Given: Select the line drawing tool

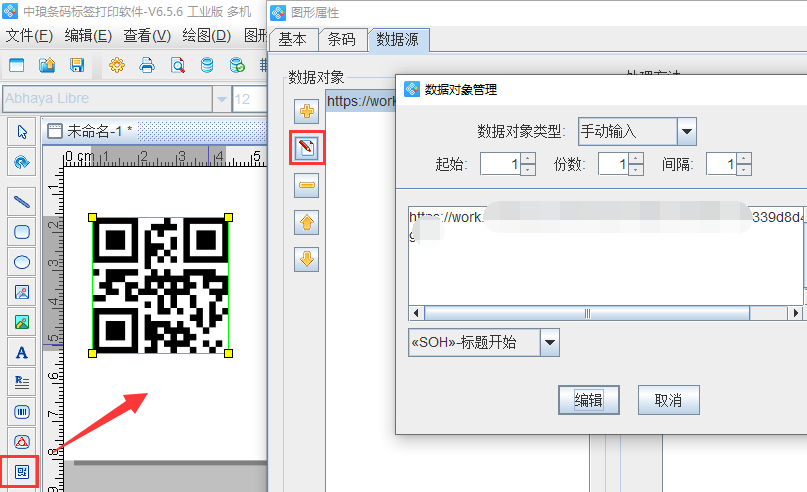Looking at the screenshot, I should [x=22, y=201].
